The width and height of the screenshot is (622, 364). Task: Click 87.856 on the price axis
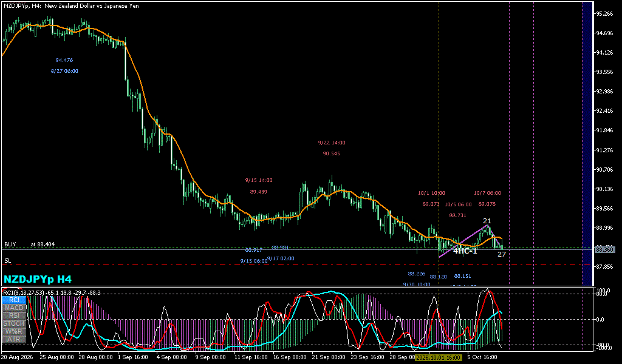point(605,266)
